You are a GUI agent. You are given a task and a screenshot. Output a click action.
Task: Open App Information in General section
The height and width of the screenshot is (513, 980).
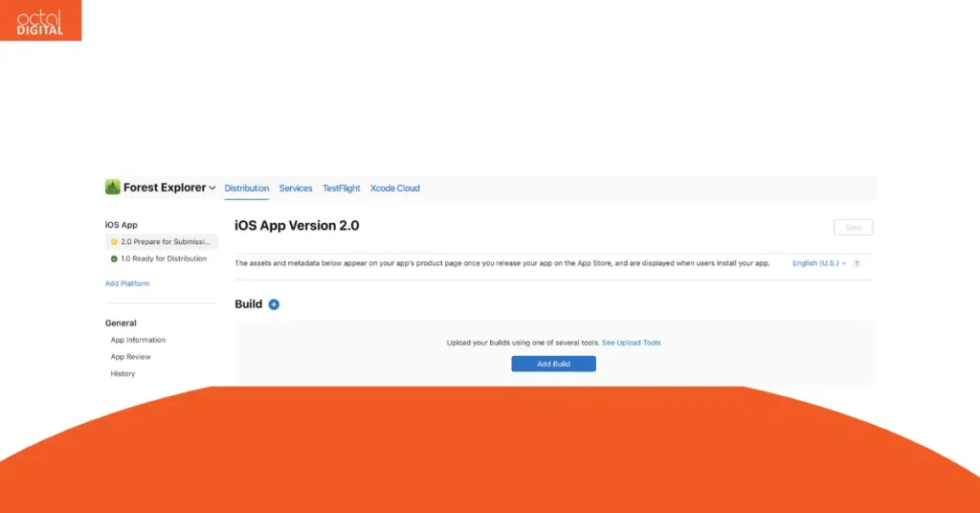coord(138,340)
